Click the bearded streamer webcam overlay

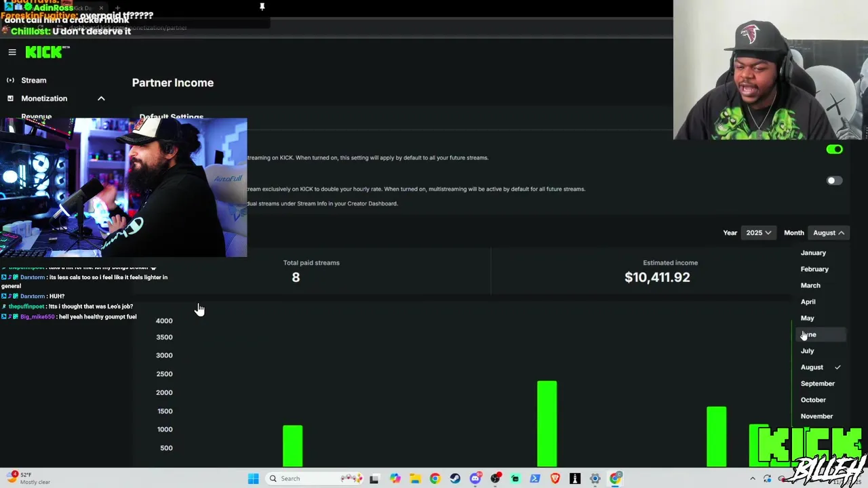pos(123,188)
